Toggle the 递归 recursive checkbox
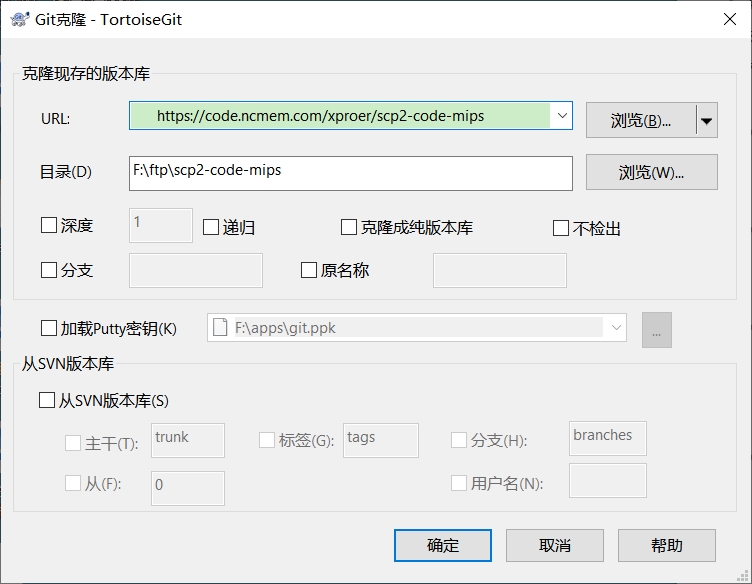Image resolution: width=752 pixels, height=584 pixels. tap(211, 227)
